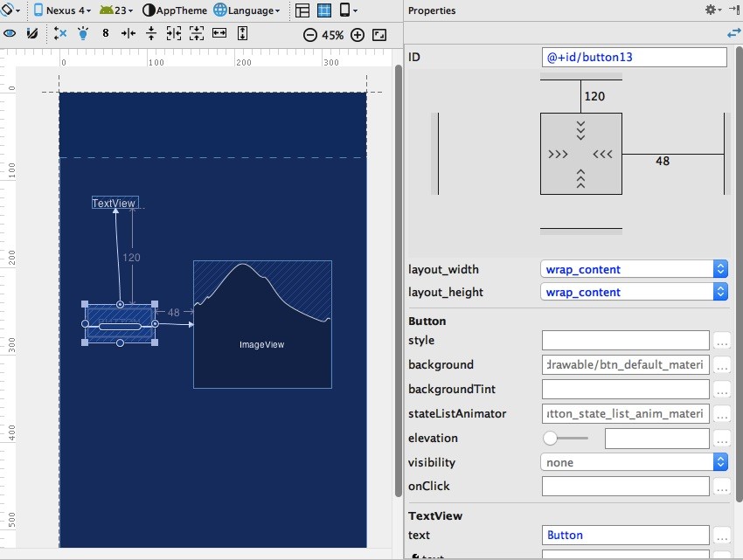Click infer constraints light bulb icon
The image size is (743, 560).
83,34
